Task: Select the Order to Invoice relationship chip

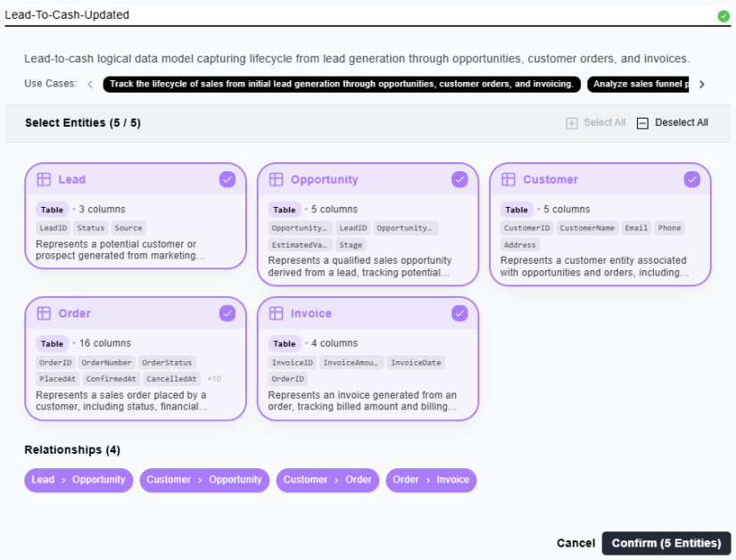Action: tap(431, 480)
